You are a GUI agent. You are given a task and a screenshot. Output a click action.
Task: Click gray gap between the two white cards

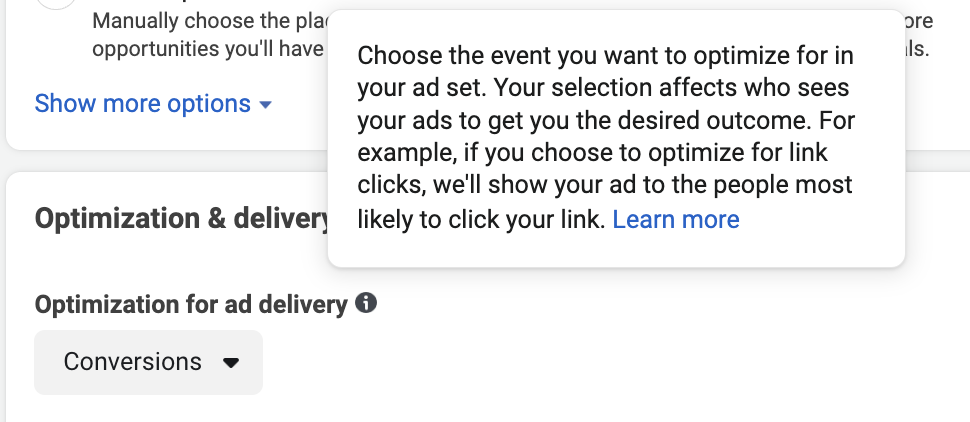pos(485,161)
